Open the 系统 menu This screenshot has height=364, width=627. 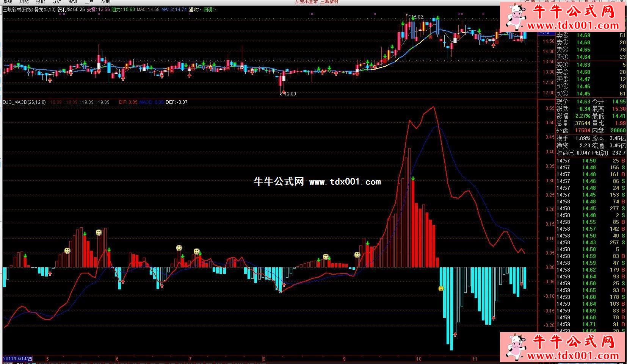click(8, 2)
